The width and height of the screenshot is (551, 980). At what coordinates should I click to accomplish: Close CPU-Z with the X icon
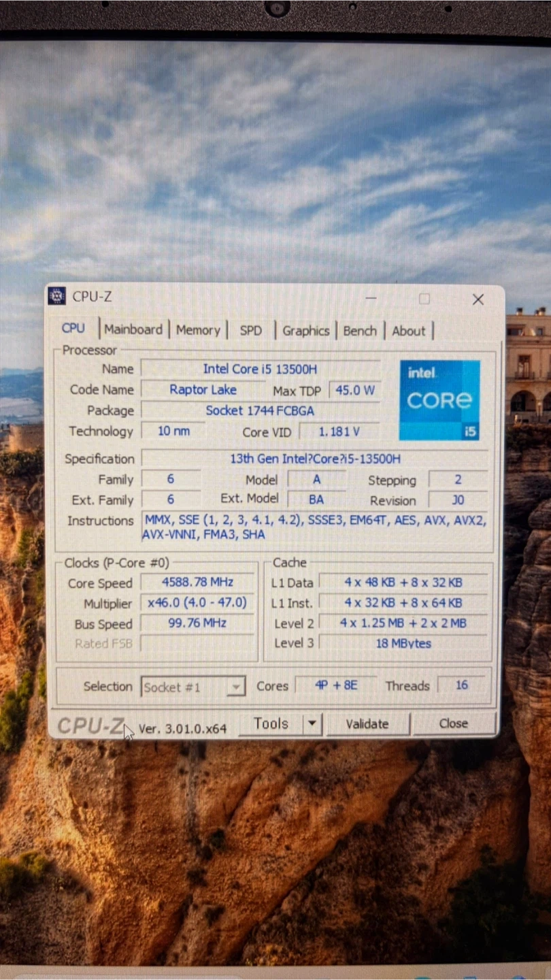point(478,299)
